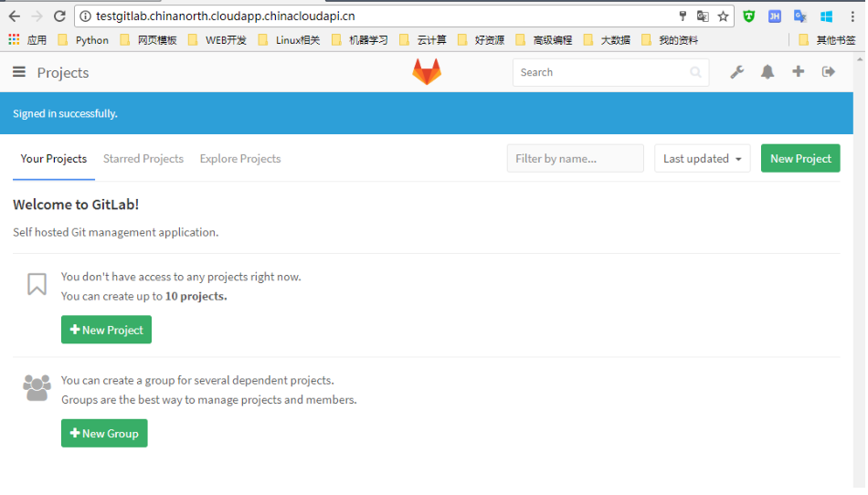
Task: Sign out using the exit icon
Action: pos(828,72)
